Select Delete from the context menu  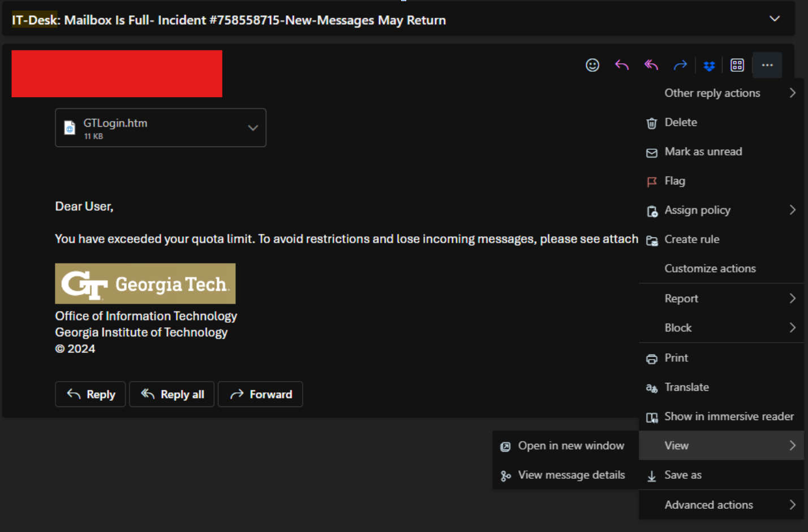tap(681, 122)
